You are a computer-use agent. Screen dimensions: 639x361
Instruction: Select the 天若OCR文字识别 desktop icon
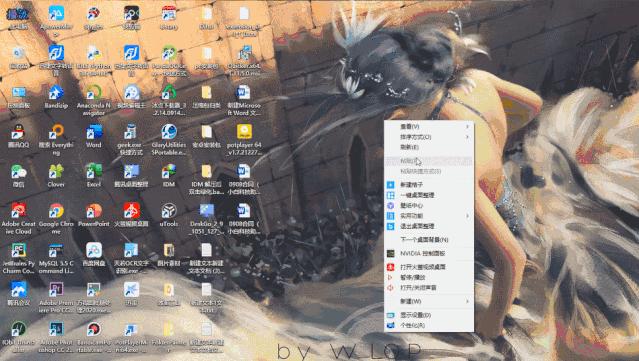[131, 258]
